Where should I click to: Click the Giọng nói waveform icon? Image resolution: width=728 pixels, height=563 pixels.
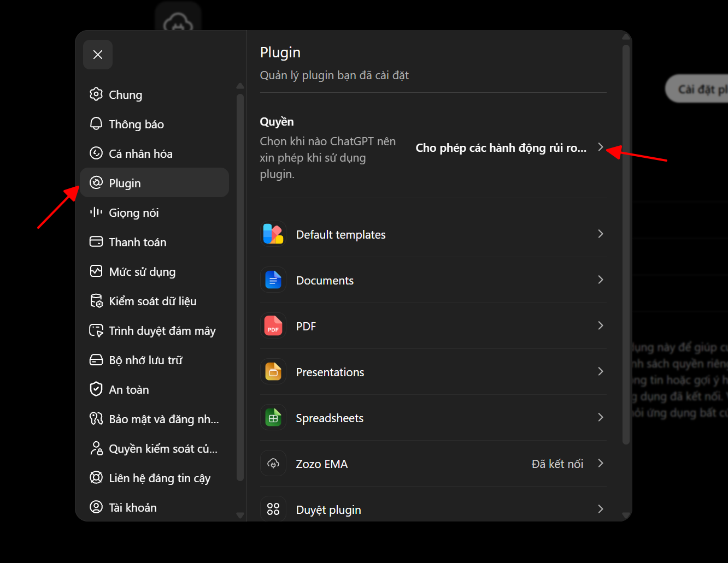[x=96, y=212]
